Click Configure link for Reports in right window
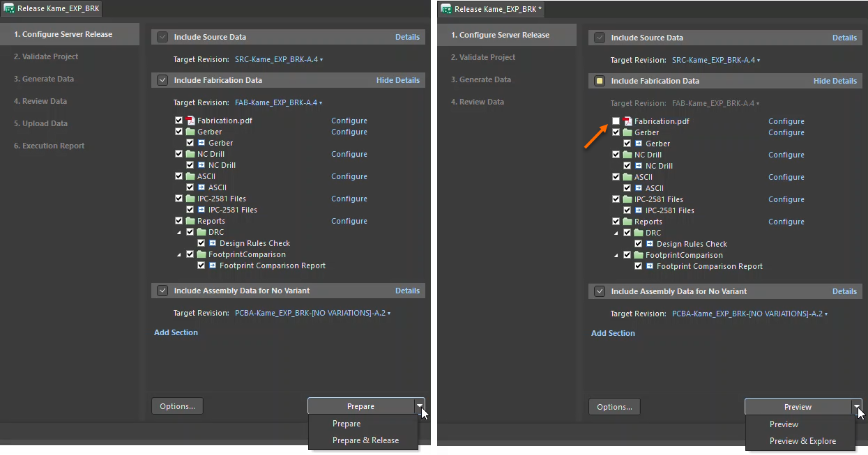The image size is (868, 455). click(x=786, y=222)
